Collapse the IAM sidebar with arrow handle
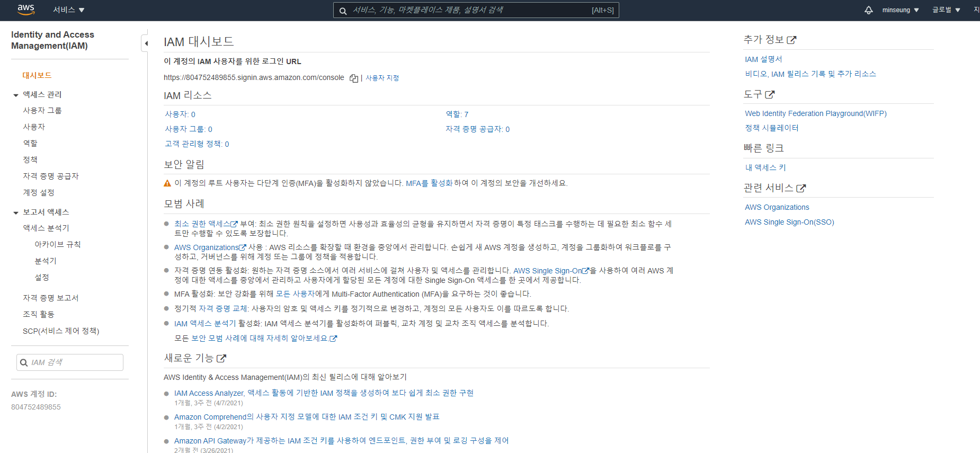This screenshot has height=453, width=980. [145, 43]
